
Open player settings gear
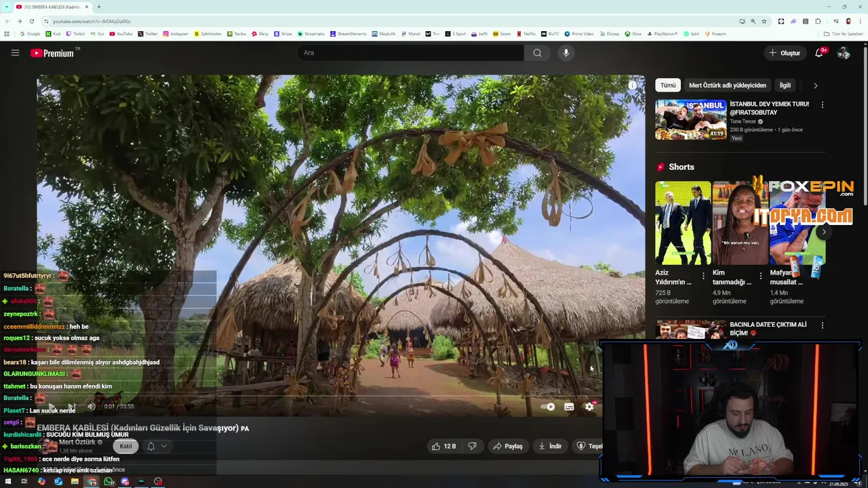point(589,407)
